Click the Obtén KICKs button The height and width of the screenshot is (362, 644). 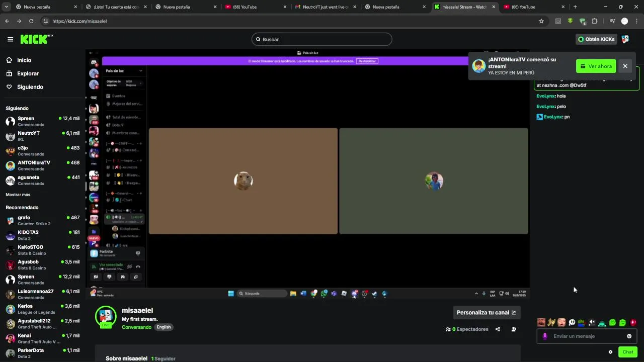click(596, 39)
